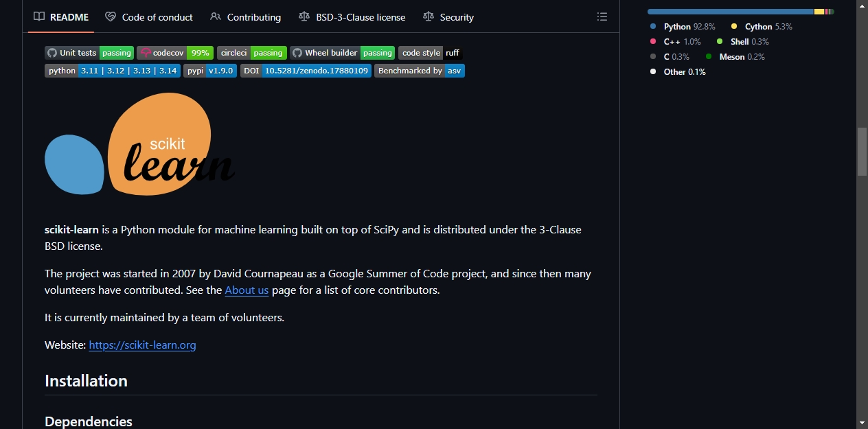
Task: View the BSD-3-Clause license tab
Action: tap(352, 17)
